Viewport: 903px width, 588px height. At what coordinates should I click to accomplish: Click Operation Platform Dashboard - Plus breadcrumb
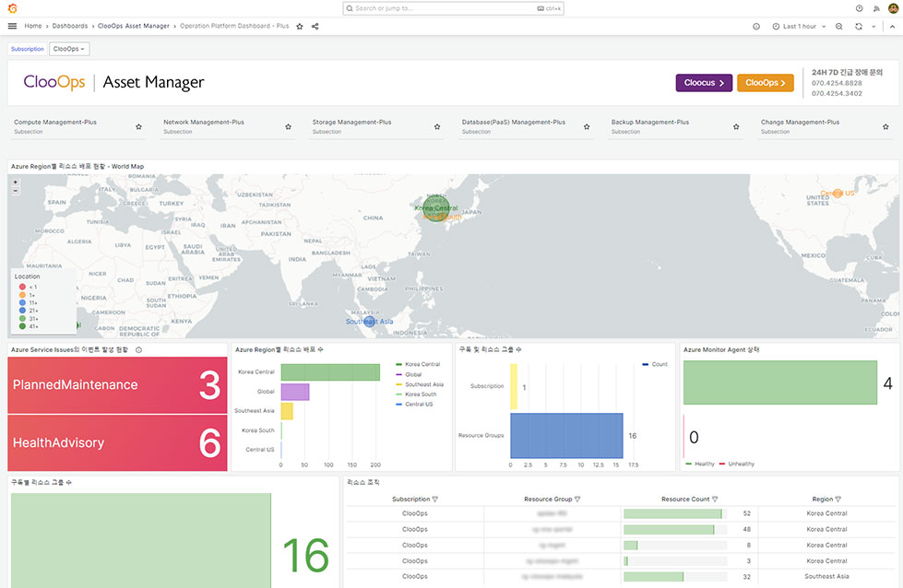(x=234, y=26)
